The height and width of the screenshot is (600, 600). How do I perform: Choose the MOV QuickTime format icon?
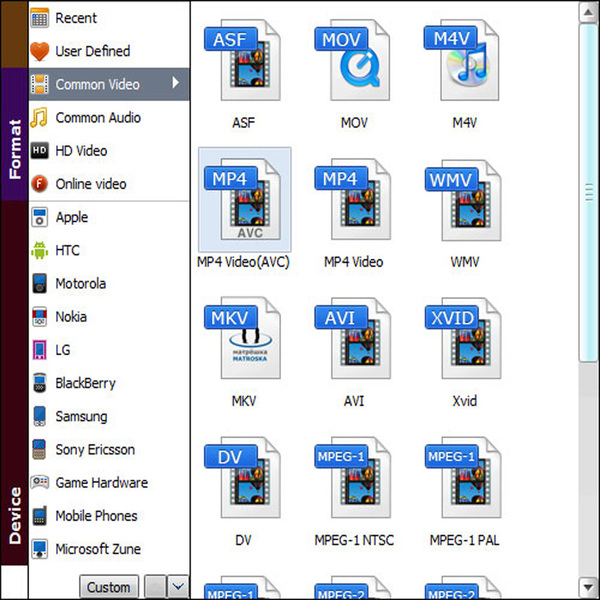click(x=353, y=60)
